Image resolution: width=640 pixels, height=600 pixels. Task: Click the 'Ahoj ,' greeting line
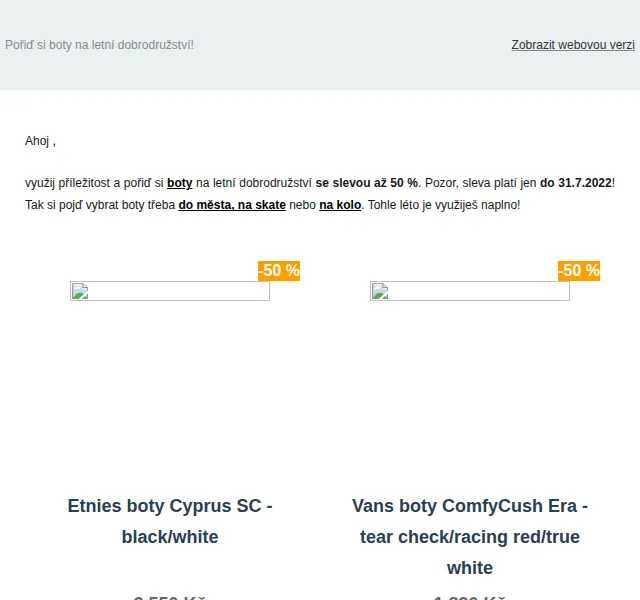pos(40,141)
